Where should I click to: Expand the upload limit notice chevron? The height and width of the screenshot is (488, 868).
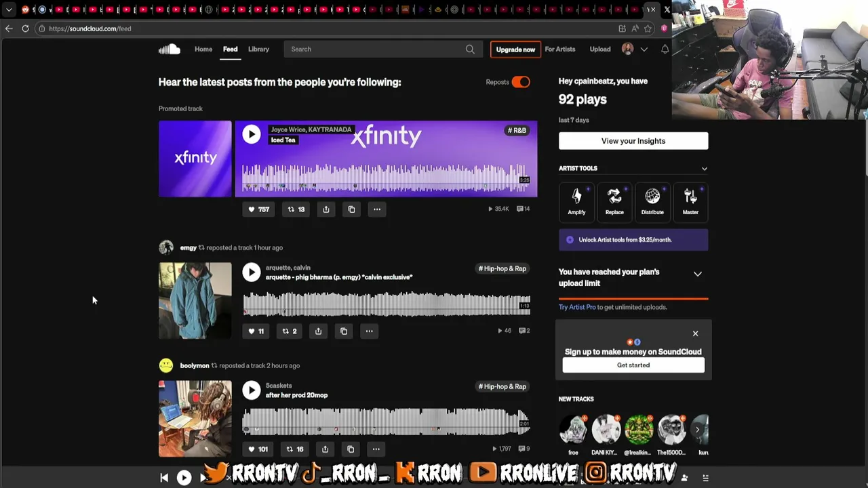click(697, 274)
